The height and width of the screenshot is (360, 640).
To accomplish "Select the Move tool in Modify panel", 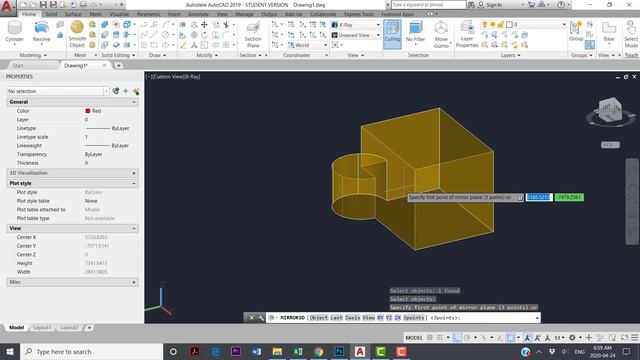I will pos(204,25).
